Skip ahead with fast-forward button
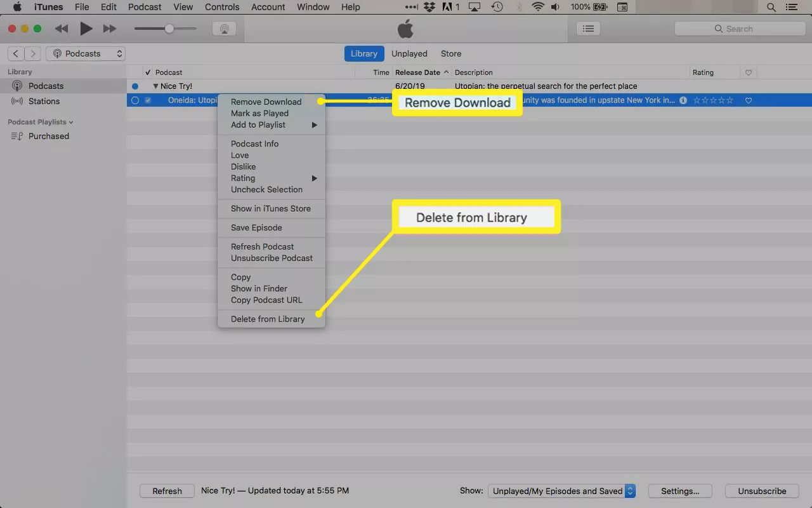The width and height of the screenshot is (812, 508). click(110, 29)
